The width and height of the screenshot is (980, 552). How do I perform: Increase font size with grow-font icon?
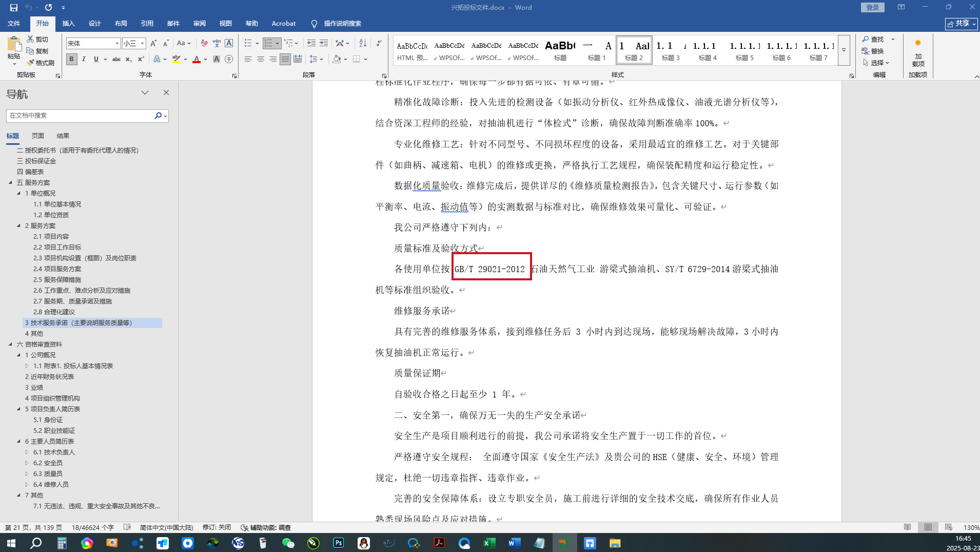153,44
